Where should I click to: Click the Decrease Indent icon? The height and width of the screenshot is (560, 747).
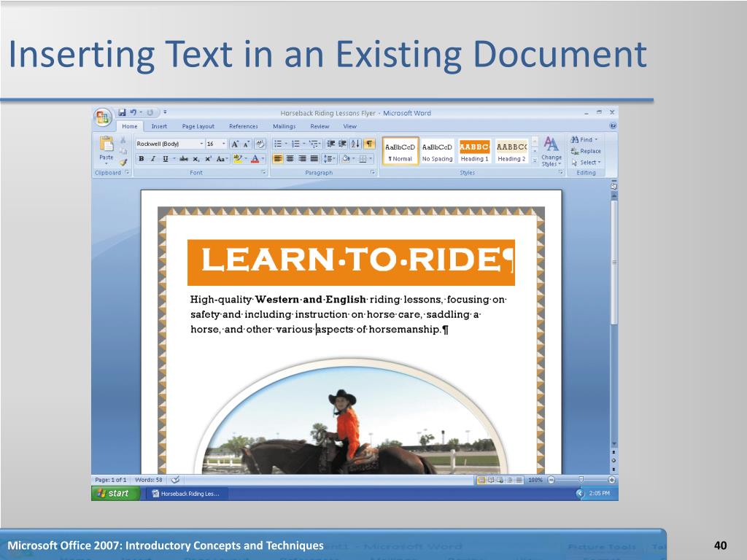pos(330,144)
